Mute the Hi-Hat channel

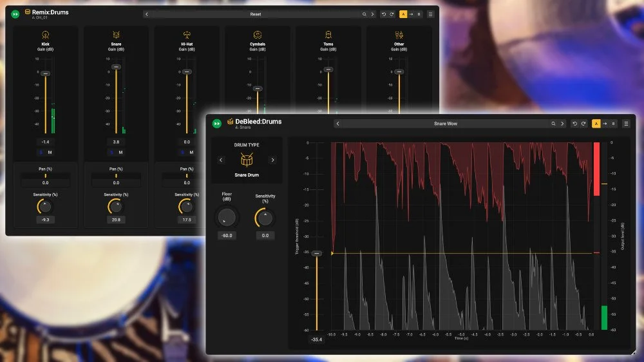click(191, 153)
